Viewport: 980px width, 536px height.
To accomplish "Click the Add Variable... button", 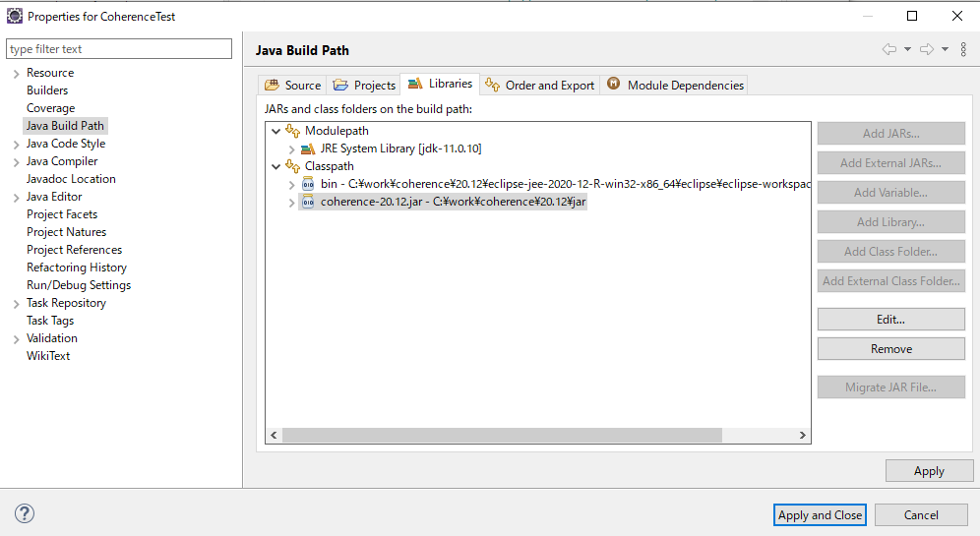I will (890, 193).
